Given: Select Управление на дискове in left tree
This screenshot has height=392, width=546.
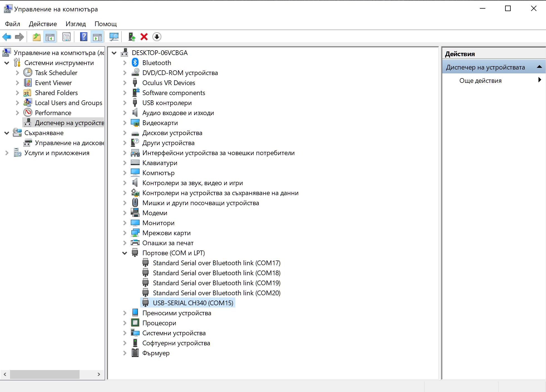Looking at the screenshot, I should pyautogui.click(x=69, y=143).
